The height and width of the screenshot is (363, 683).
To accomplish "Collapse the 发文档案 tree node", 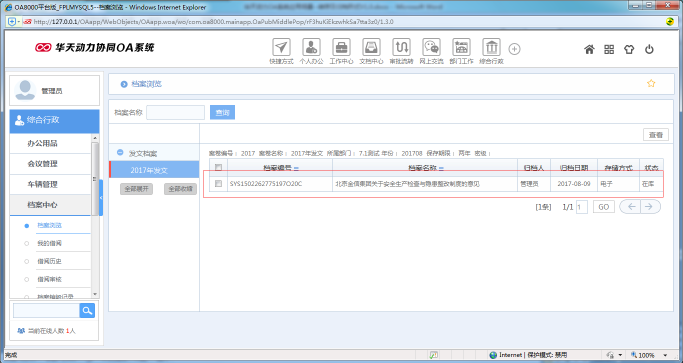I will pos(120,153).
